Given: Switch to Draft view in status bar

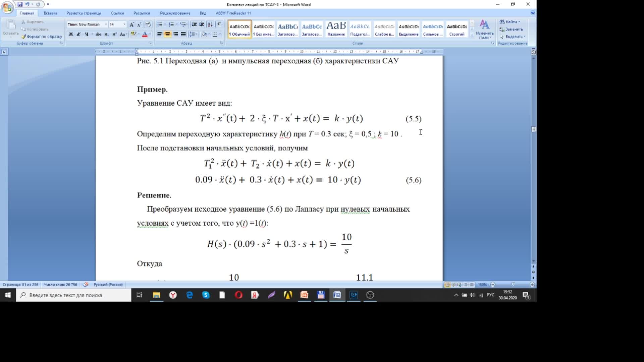Looking at the screenshot, I should tap(472, 285).
